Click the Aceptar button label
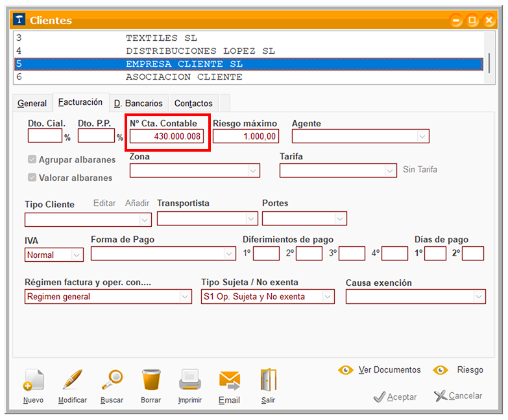The image size is (508, 420). [402, 397]
